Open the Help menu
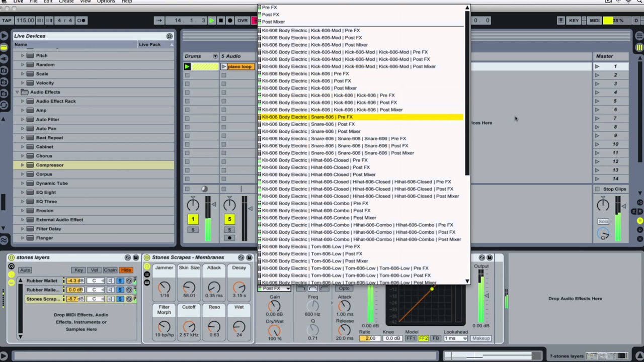The height and width of the screenshot is (362, 644). 127,2
